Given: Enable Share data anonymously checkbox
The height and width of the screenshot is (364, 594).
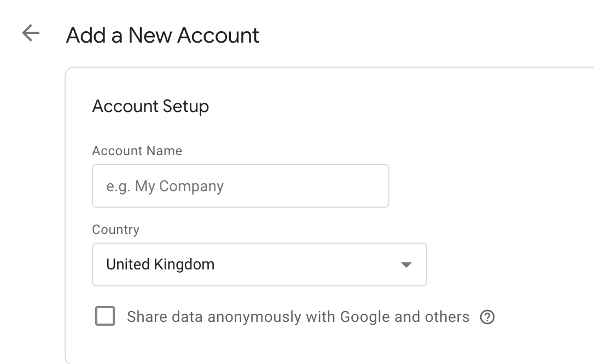Looking at the screenshot, I should (105, 316).
